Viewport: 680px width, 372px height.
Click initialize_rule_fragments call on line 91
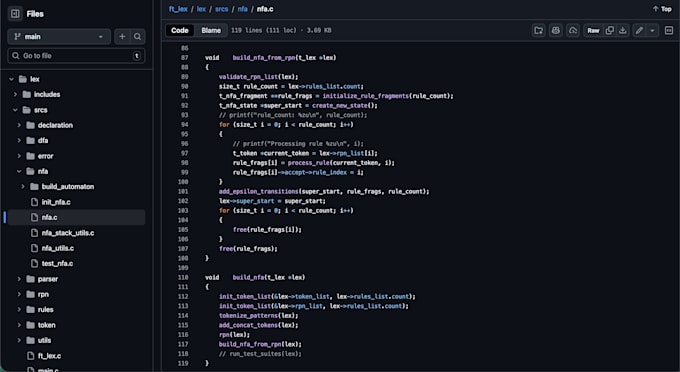(x=366, y=96)
